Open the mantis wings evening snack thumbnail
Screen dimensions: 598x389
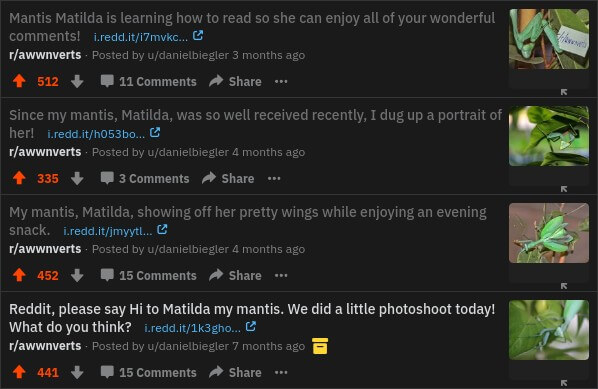(549, 233)
